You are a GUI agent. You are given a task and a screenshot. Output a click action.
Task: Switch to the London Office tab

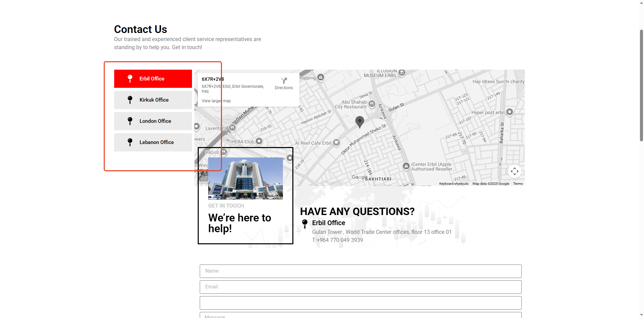[x=153, y=121]
